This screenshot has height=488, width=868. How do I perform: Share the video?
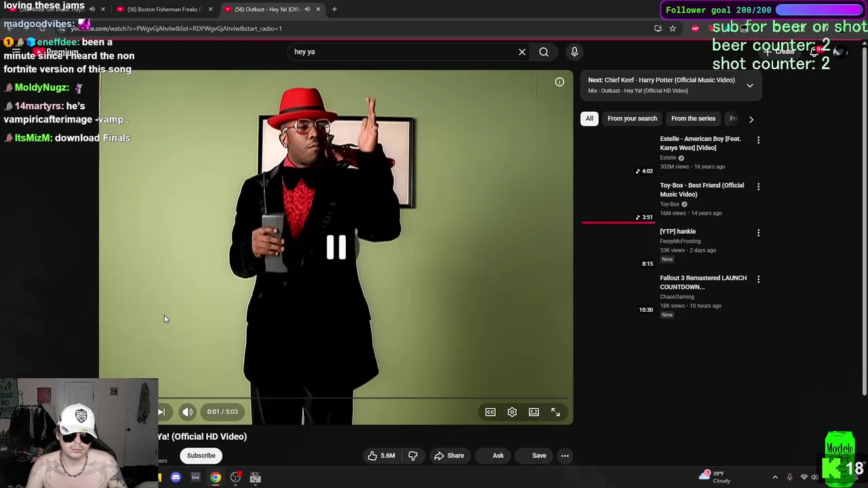449,455
